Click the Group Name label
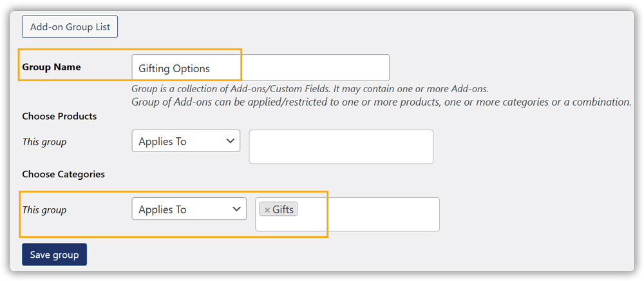 [x=52, y=67]
